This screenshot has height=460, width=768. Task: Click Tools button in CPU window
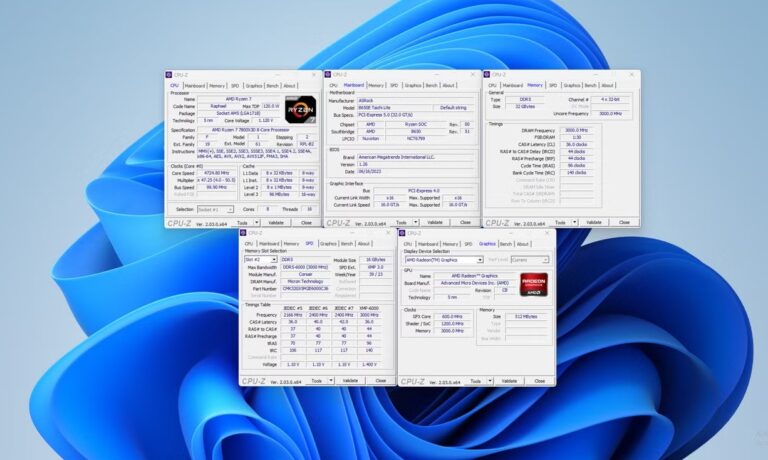[x=242, y=222]
